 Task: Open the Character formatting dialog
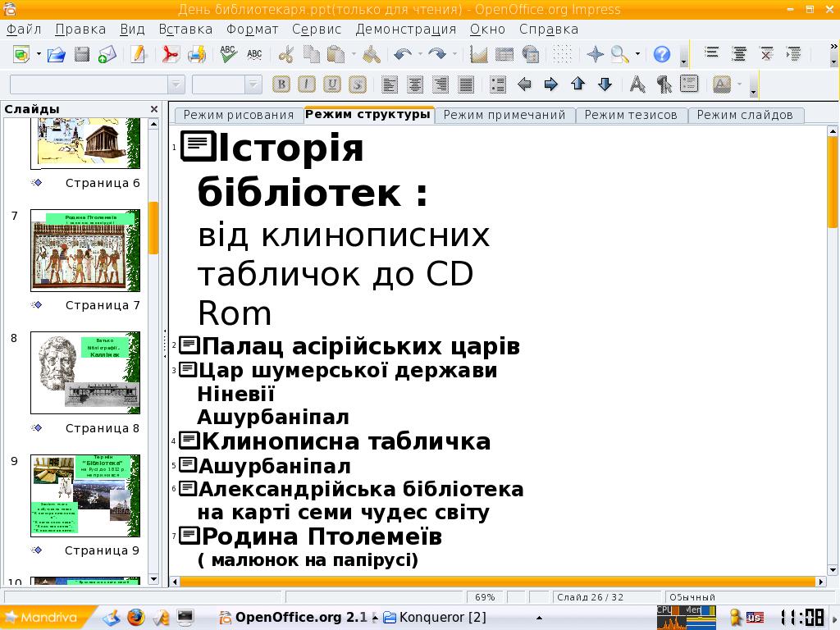point(637,84)
